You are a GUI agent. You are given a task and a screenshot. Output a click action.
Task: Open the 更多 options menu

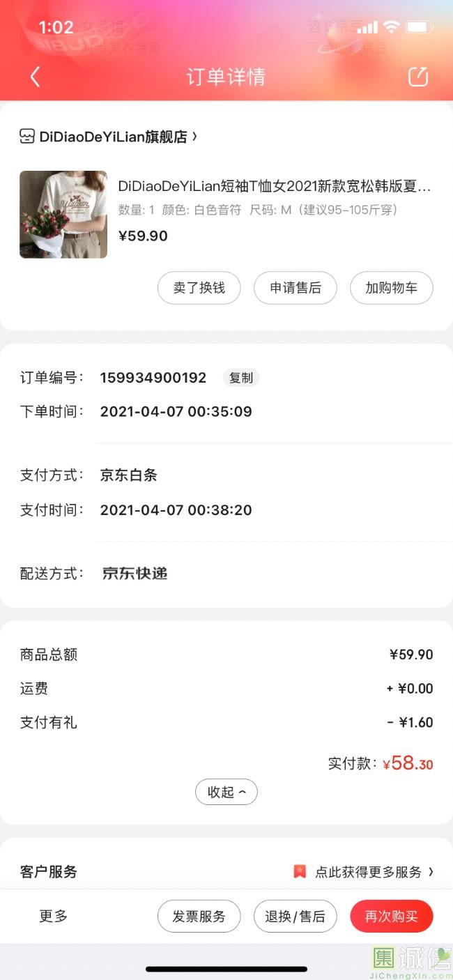[x=53, y=916]
